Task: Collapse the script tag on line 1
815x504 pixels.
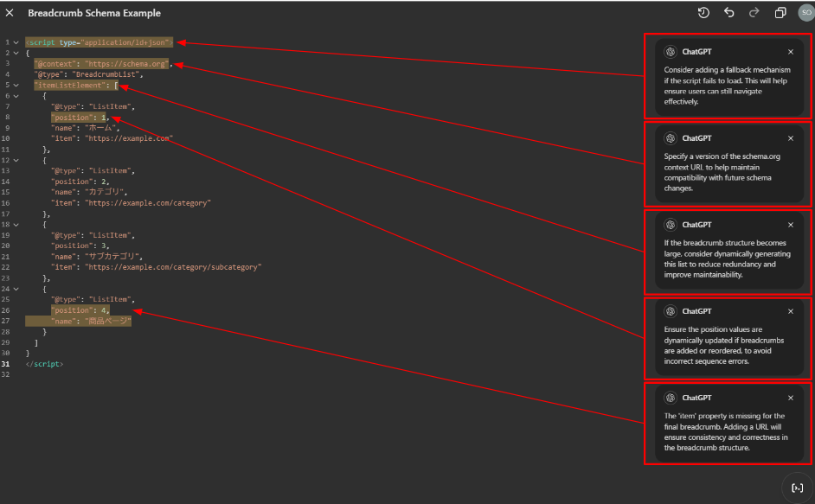Action: coord(16,42)
